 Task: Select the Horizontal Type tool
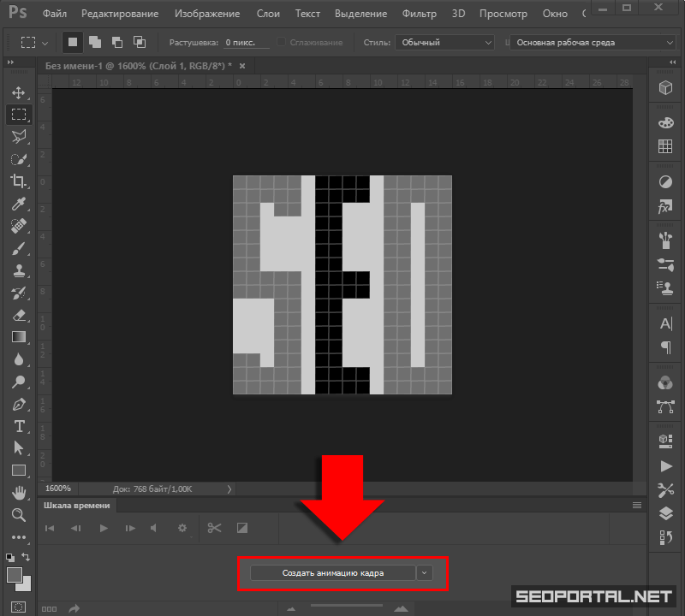point(19,425)
